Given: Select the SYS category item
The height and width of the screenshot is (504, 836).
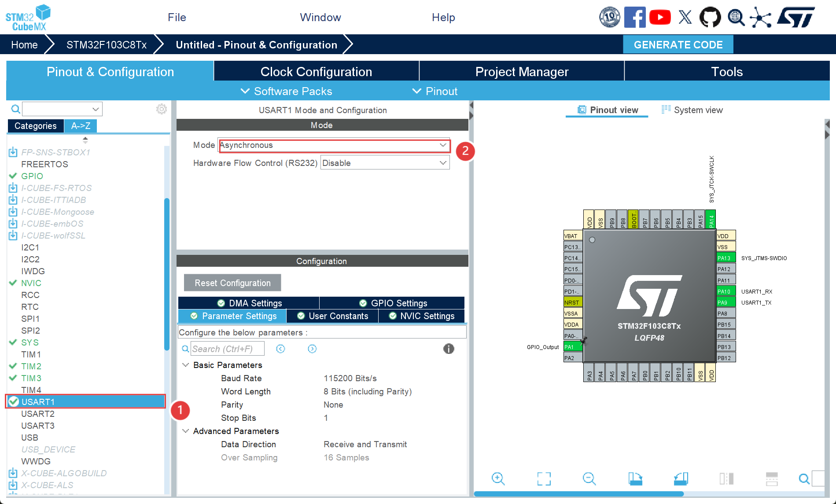Looking at the screenshot, I should tap(30, 342).
